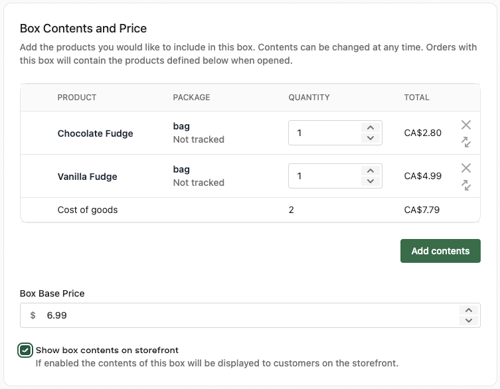500x389 pixels.
Task: Decrease Chocolate Fudge quantity with down arrow
Action: pyautogui.click(x=370, y=138)
